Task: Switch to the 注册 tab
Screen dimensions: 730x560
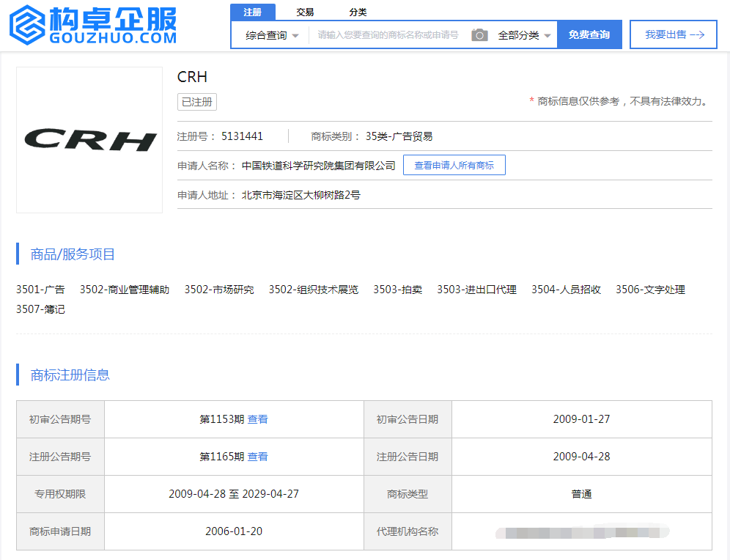Action: pyautogui.click(x=252, y=12)
